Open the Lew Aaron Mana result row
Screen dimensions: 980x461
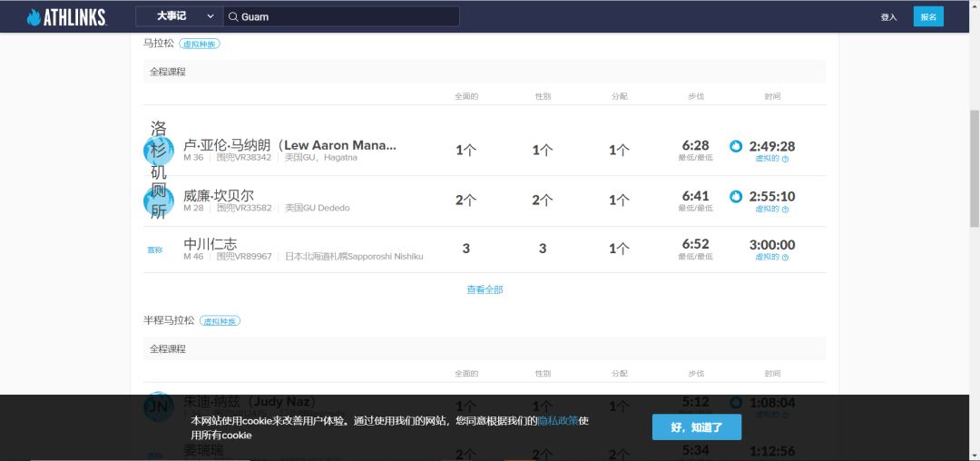coord(485,151)
